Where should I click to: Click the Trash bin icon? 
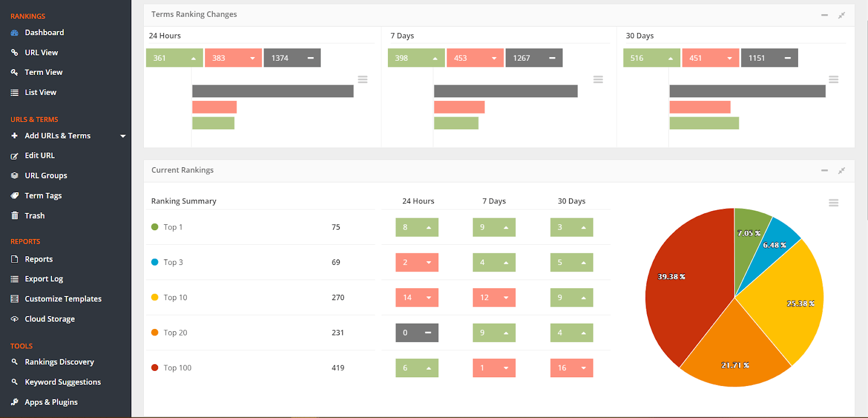(15, 216)
